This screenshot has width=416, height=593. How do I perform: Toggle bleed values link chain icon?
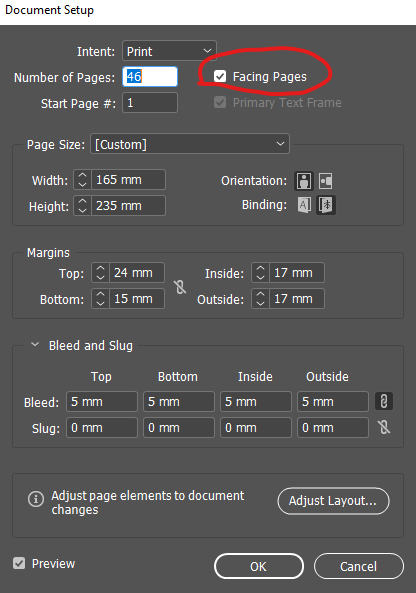pyautogui.click(x=384, y=401)
